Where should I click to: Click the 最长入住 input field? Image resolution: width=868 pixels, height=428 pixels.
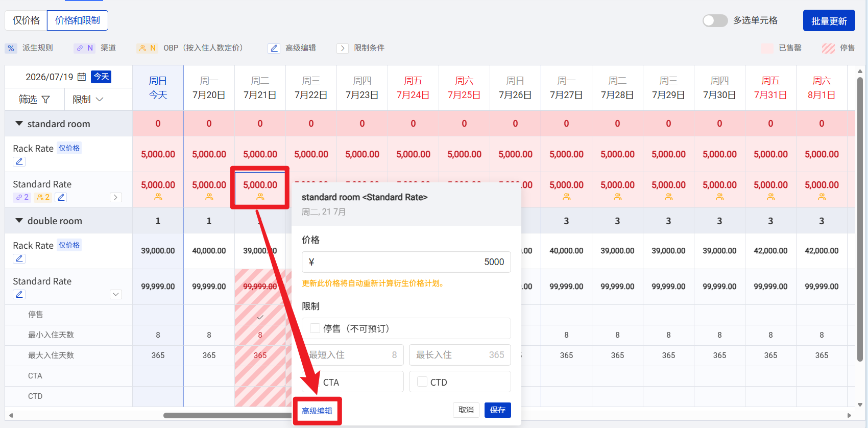pos(460,355)
